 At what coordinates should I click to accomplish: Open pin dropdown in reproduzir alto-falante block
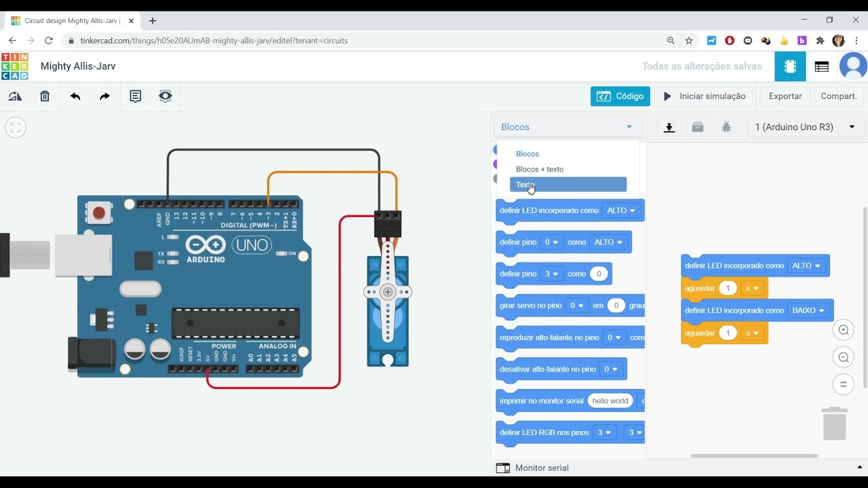(614, 338)
